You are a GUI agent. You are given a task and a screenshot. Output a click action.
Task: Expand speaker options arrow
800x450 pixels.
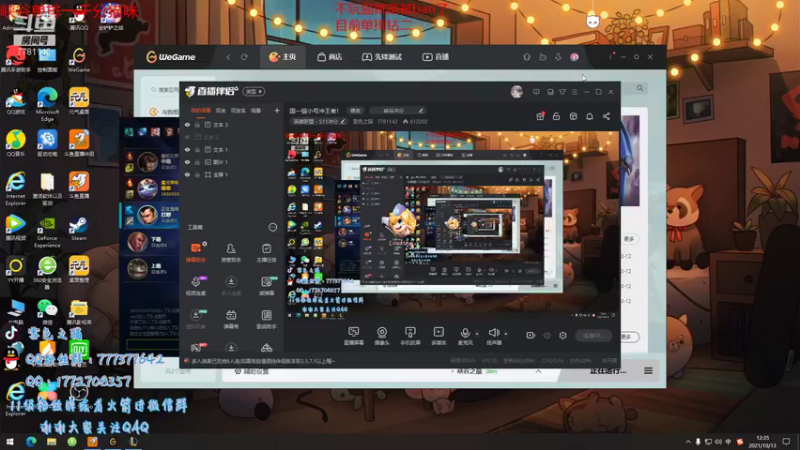point(506,334)
